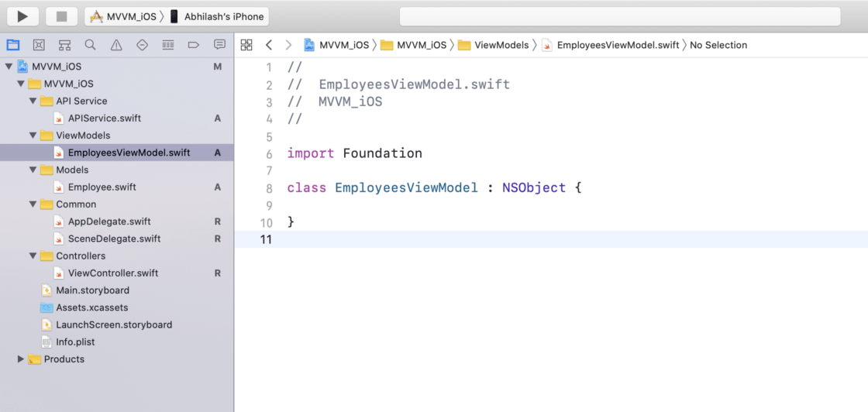Click ViewModels in the breadcrumb jump bar
Image resolution: width=868 pixels, height=412 pixels.
click(x=501, y=45)
